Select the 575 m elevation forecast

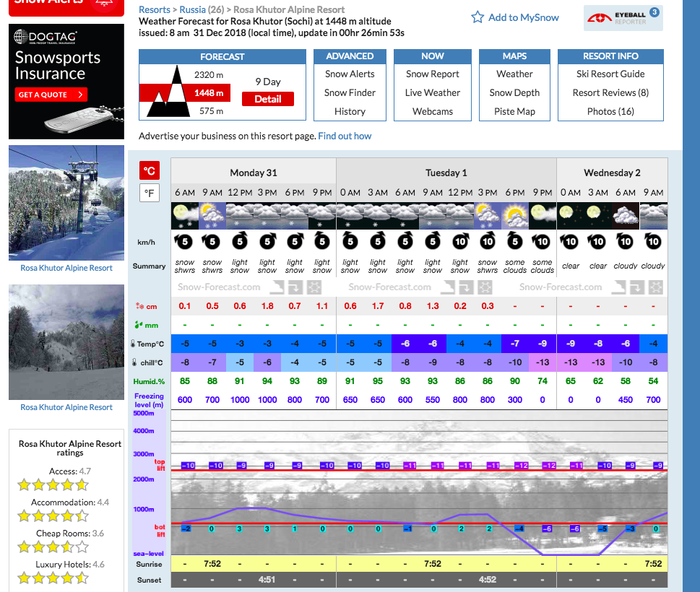pos(211,111)
